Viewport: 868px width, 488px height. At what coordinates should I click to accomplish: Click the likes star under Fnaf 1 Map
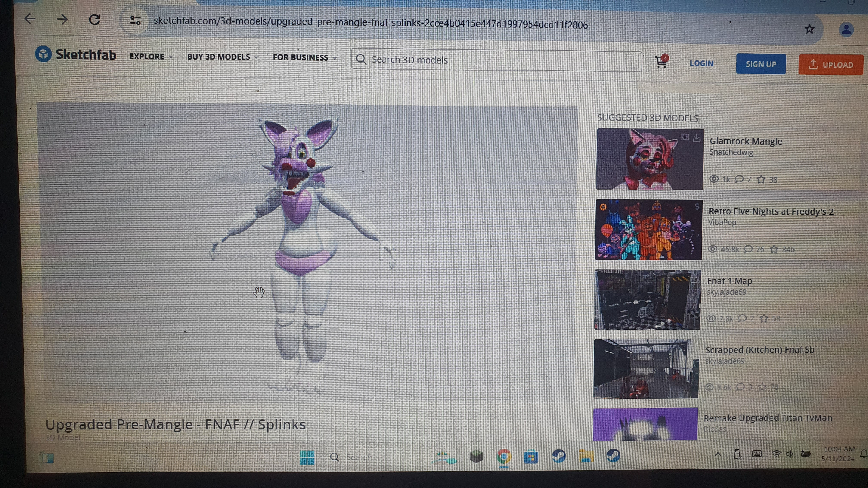pos(764,318)
